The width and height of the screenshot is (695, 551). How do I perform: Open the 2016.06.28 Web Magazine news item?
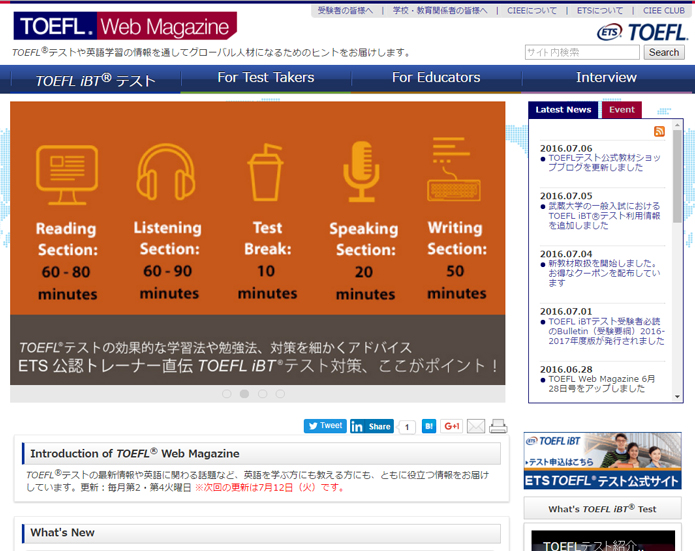pos(601,384)
